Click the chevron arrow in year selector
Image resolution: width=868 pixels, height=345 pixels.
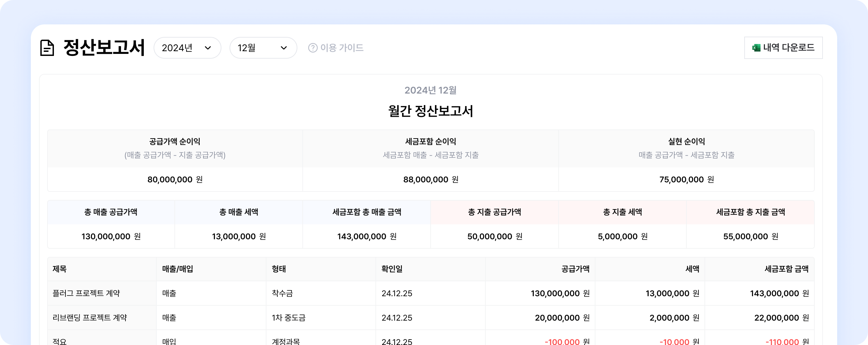(208, 48)
